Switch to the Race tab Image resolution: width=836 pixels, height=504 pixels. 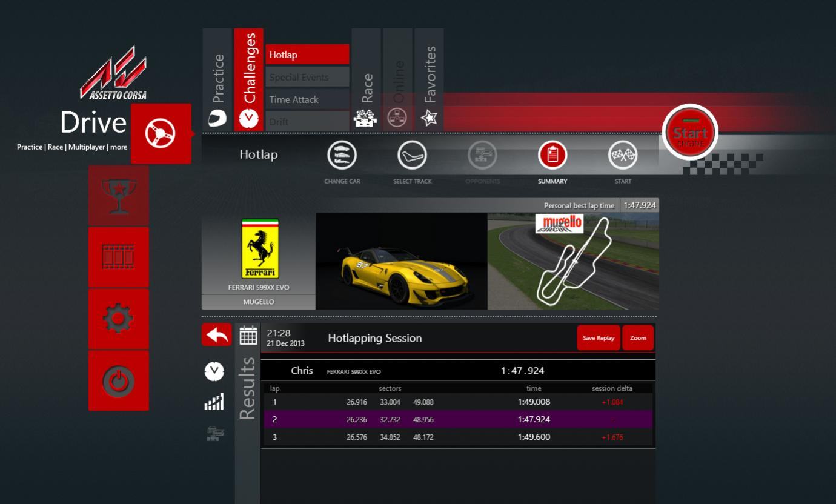pyautogui.click(x=366, y=79)
